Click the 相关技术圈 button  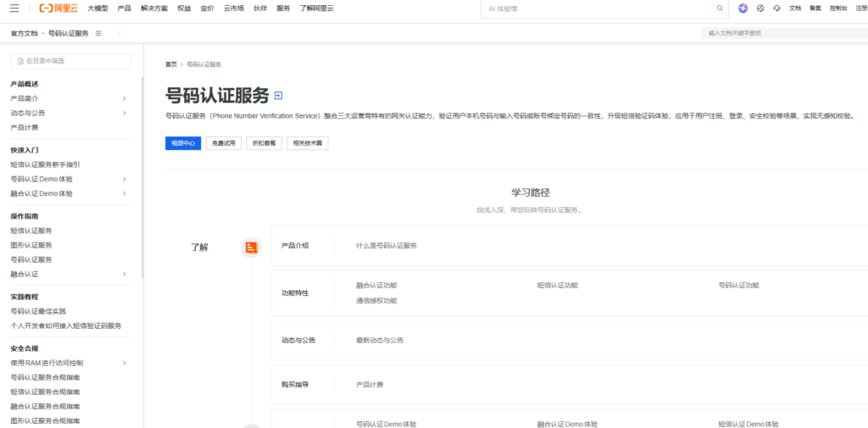307,143
